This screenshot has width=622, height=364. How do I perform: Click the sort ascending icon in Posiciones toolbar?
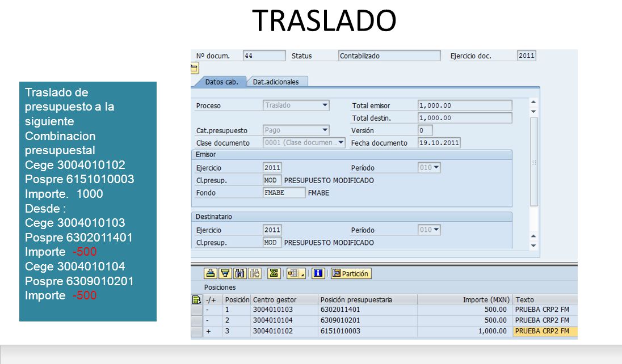coord(210,273)
